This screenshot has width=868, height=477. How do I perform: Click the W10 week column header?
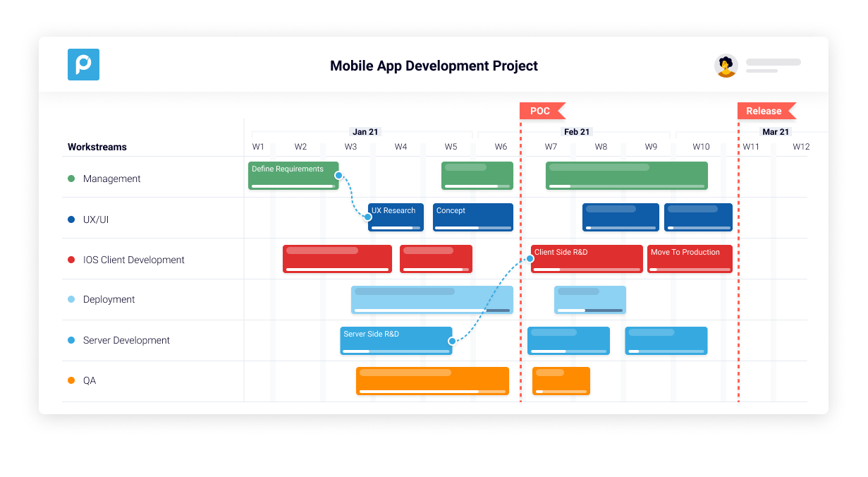(701, 147)
